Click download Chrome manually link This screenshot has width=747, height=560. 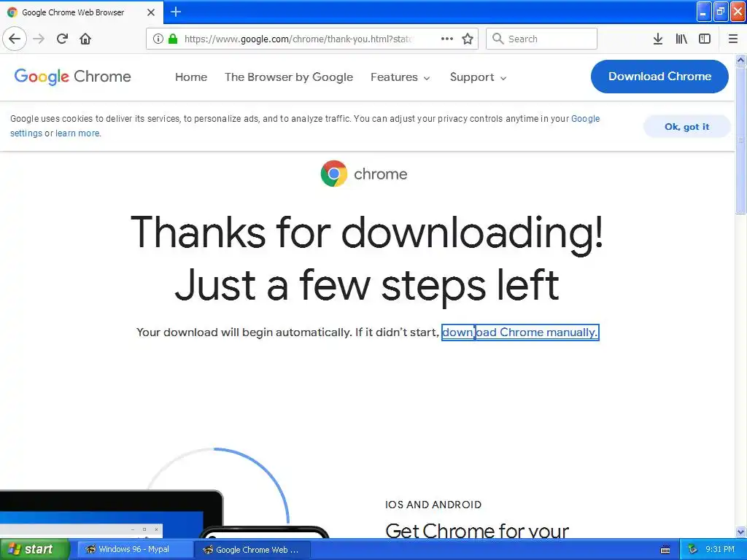coord(519,332)
